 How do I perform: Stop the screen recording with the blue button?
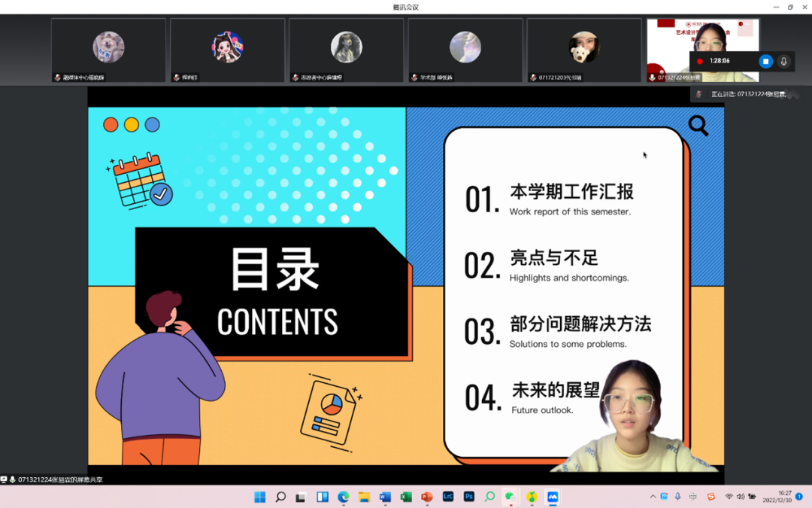765,61
